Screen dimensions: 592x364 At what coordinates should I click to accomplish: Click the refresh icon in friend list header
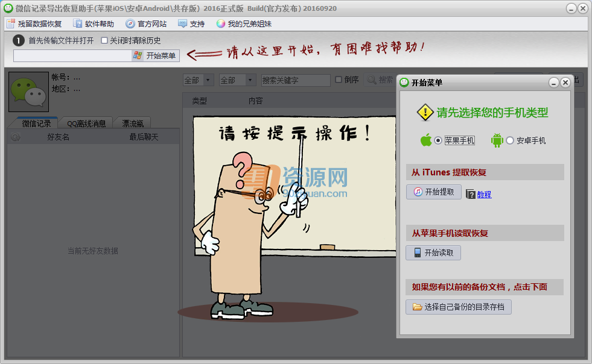coord(16,137)
